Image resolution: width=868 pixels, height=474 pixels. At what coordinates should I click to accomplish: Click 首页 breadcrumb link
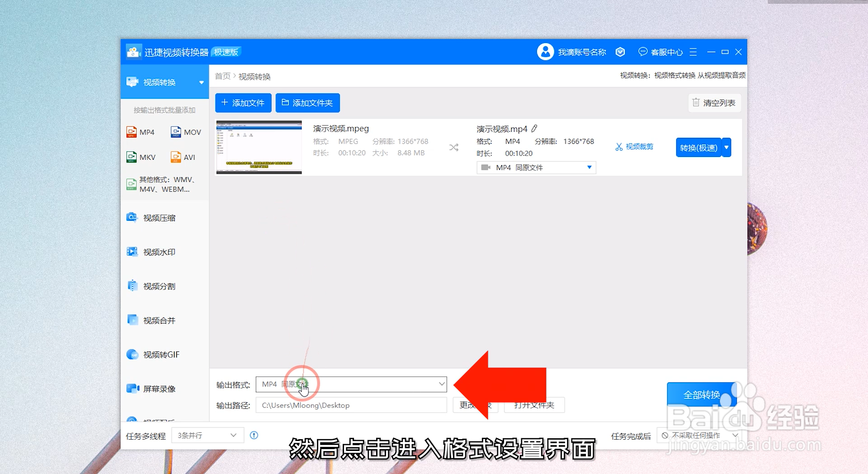[222, 76]
